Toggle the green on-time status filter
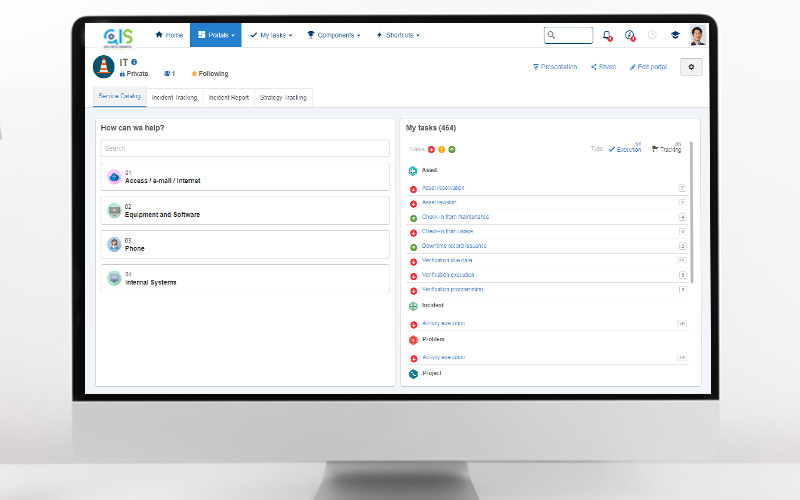 (x=452, y=149)
